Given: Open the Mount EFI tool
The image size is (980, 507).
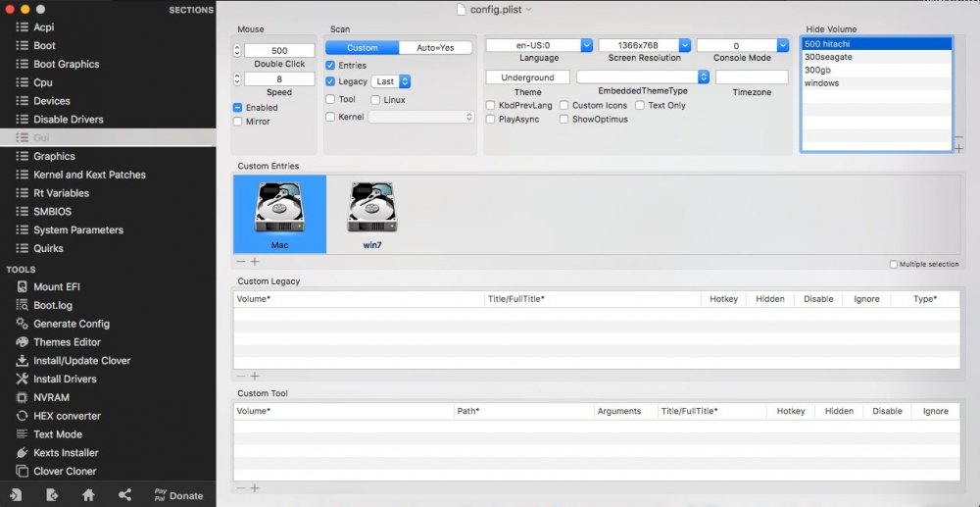Looking at the screenshot, I should [x=56, y=287].
